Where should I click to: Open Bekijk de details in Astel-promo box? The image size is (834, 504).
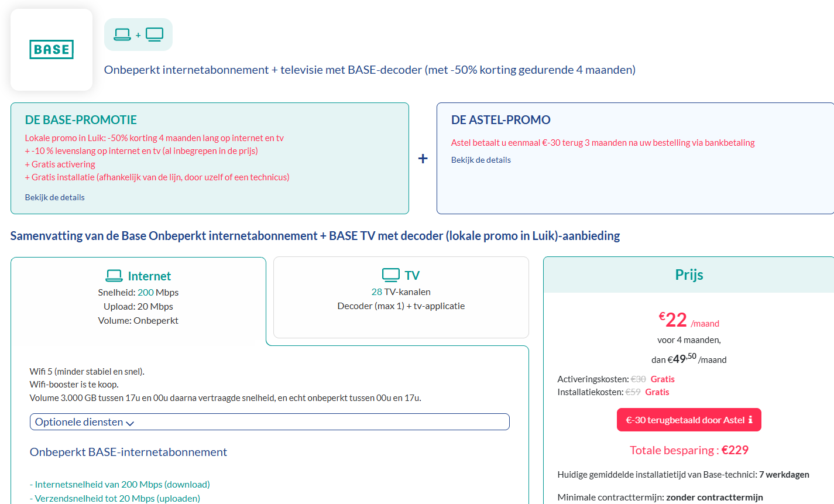[481, 160]
